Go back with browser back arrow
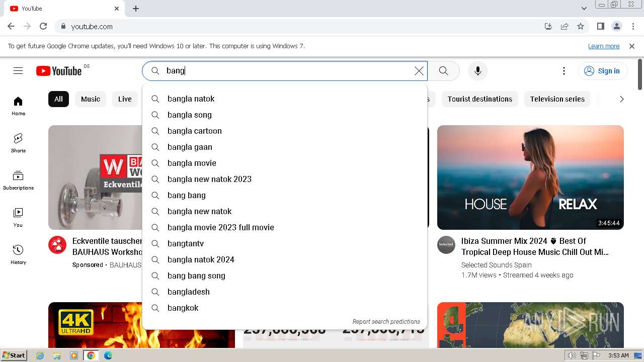This screenshot has width=644, height=362. pyautogui.click(x=11, y=26)
